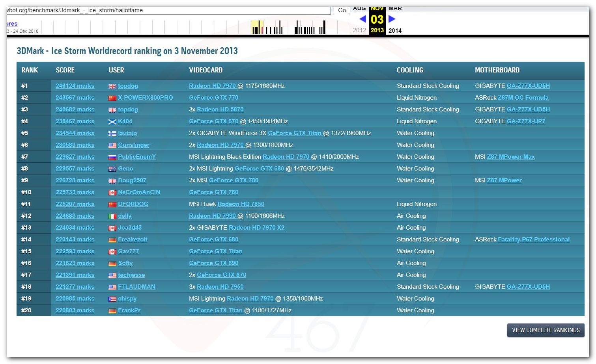The height and width of the screenshot is (364, 596).
Task: Open the 246124 marks score link
Action: (x=75, y=86)
